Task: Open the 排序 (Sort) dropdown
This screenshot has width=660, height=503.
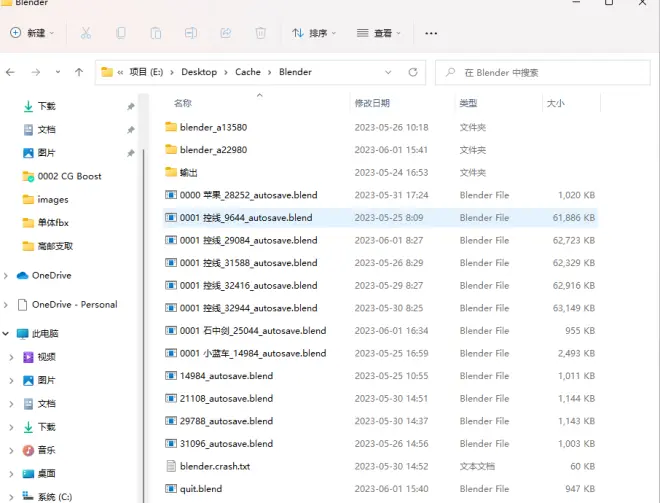Action: 314,33
